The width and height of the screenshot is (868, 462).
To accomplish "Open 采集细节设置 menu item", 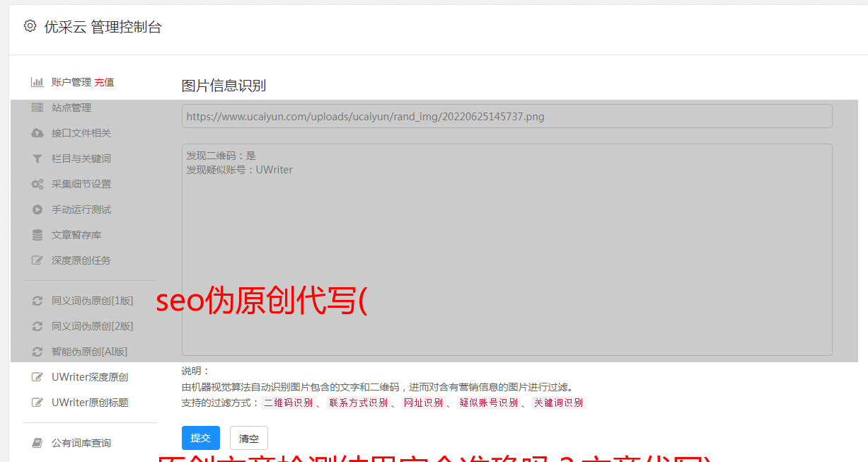I will [81, 184].
